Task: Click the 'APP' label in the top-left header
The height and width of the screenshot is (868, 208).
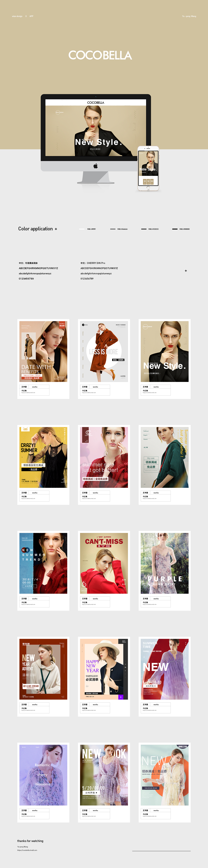Action: click(31, 16)
